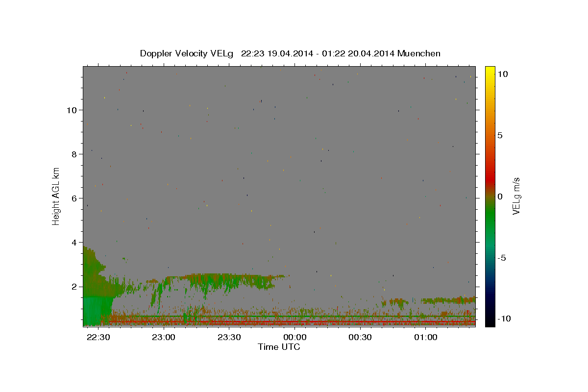Click the 01:00 time axis label
Viewport: 588px width, 392px height.
426,338
